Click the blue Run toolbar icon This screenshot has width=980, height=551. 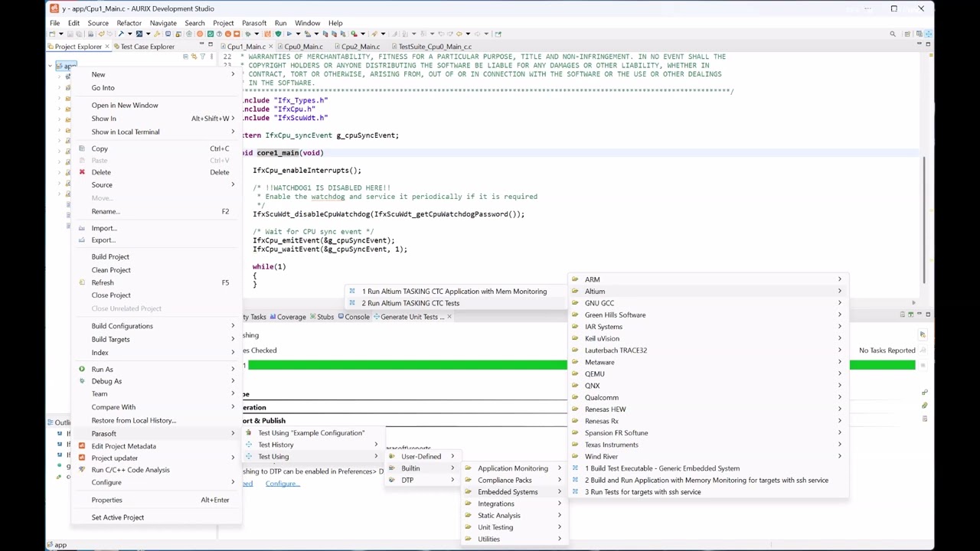click(x=289, y=34)
